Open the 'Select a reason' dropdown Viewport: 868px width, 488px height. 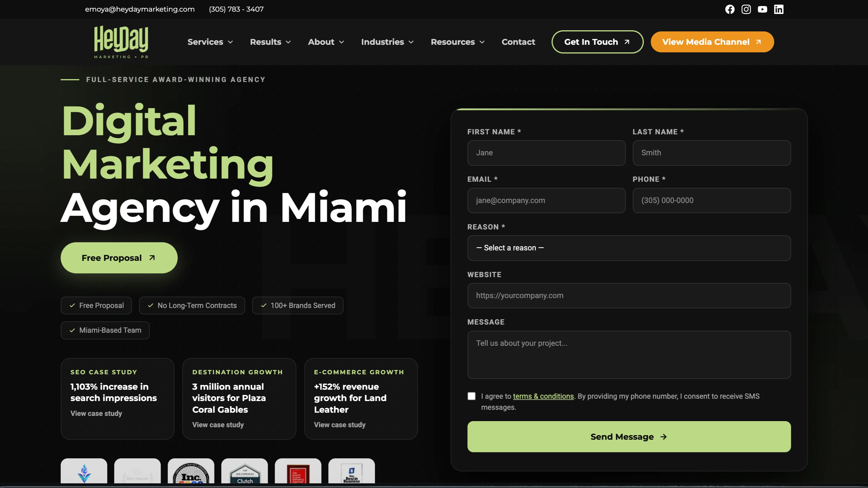[x=629, y=248]
